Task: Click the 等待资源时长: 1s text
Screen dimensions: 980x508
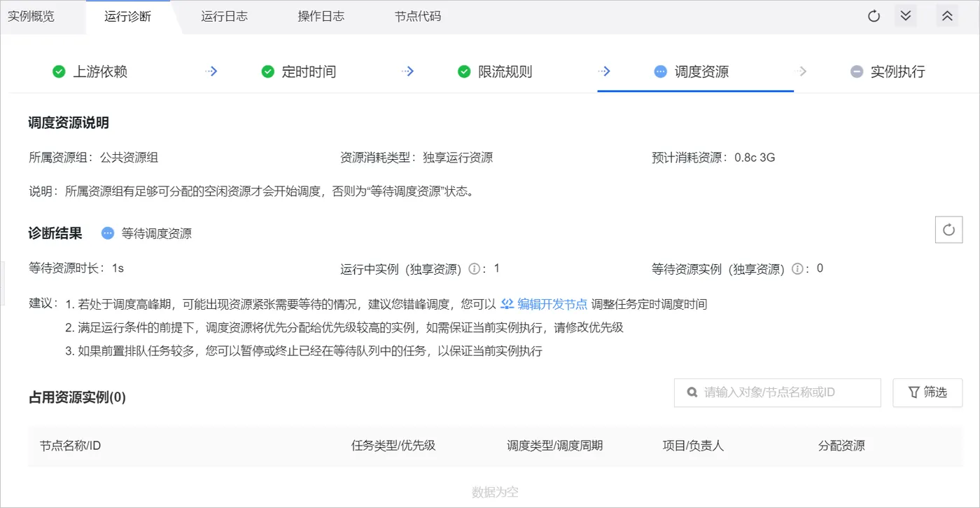Action: 76,268
